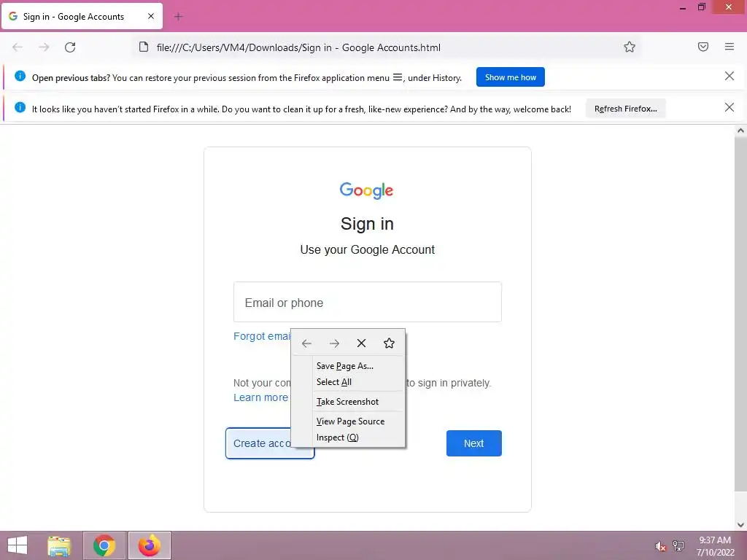Open Firefox application hamburger menu

729,47
